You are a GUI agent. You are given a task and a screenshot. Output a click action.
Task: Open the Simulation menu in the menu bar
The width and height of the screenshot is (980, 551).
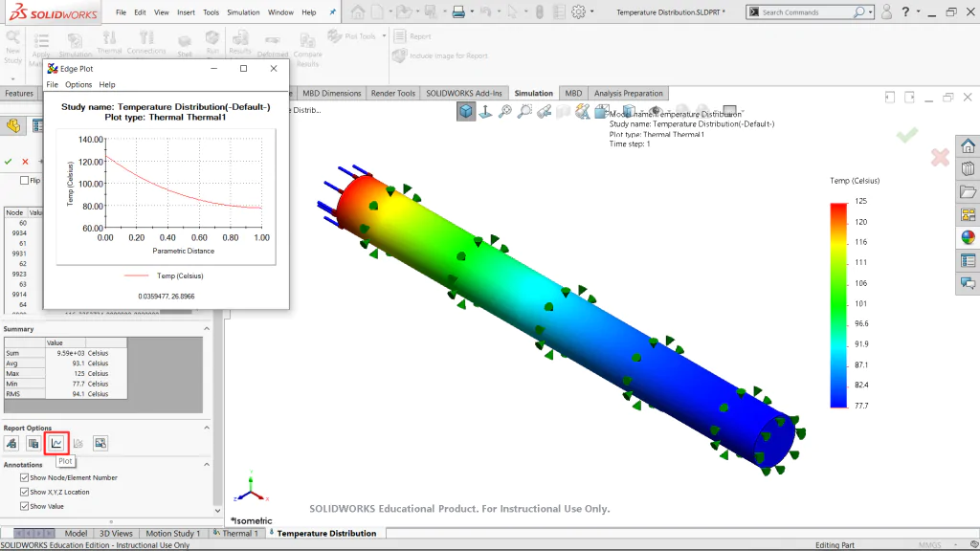pos(243,11)
